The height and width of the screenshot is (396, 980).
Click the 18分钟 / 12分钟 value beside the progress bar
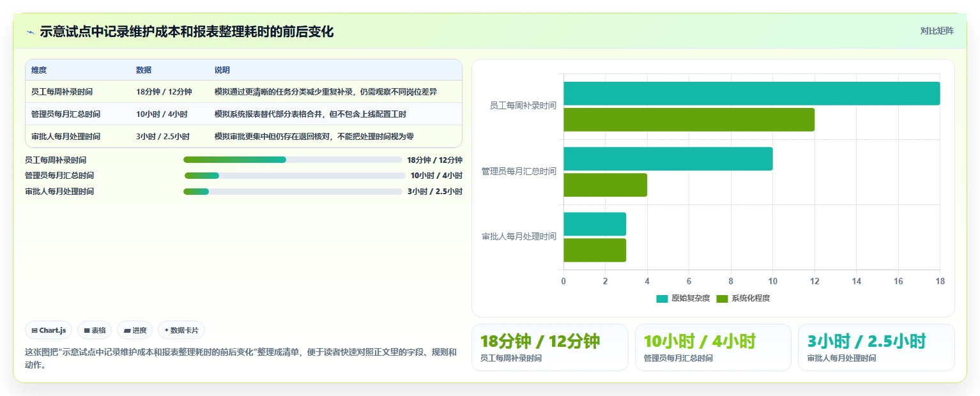[434, 160]
